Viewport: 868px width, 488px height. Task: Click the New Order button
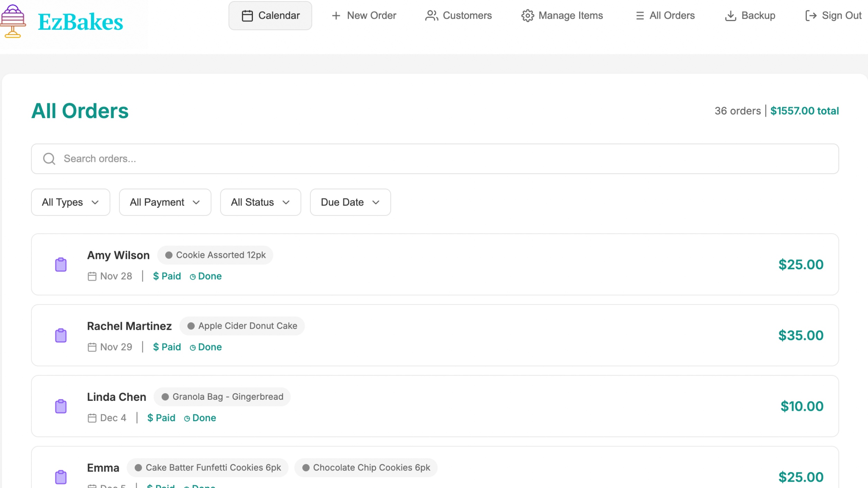point(364,15)
